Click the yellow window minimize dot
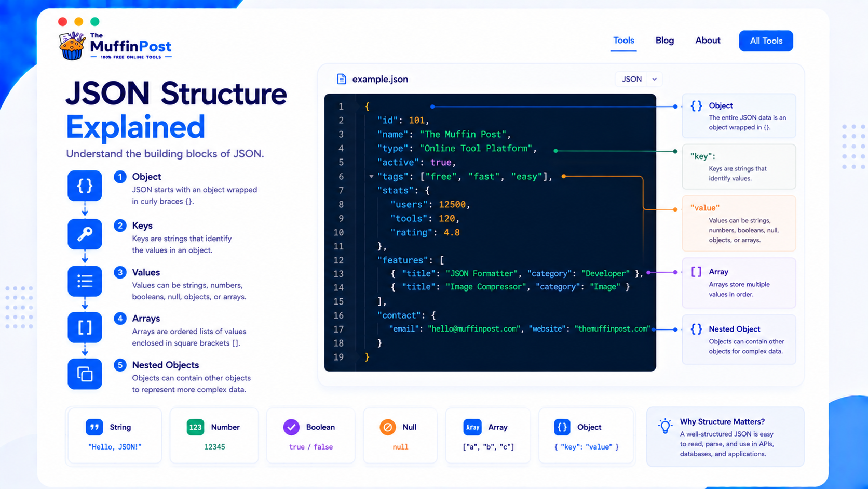The image size is (868, 489). [79, 21]
